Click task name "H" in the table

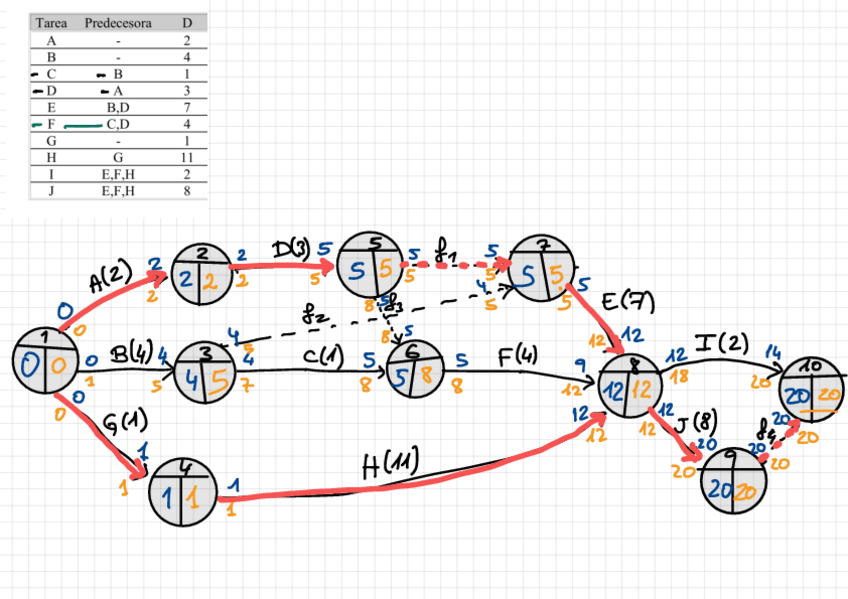[x=51, y=157]
